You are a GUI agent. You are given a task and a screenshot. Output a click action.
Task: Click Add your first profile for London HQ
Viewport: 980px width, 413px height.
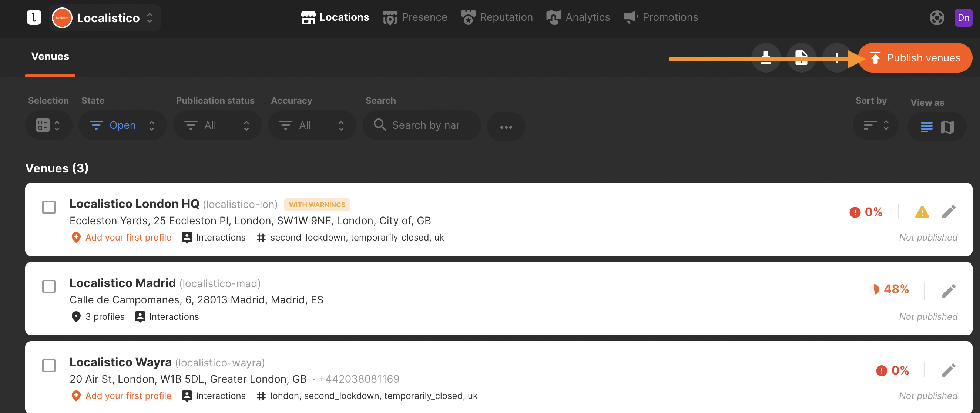pyautogui.click(x=121, y=237)
